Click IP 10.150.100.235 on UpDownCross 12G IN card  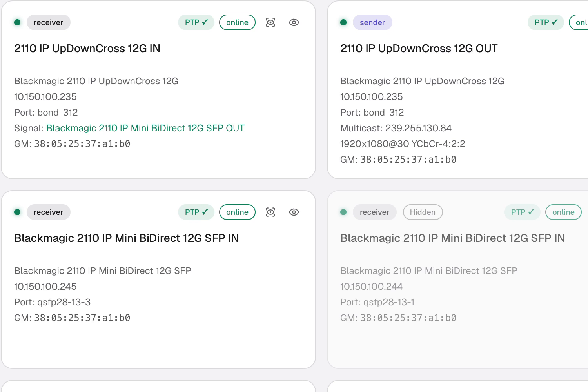click(x=45, y=97)
